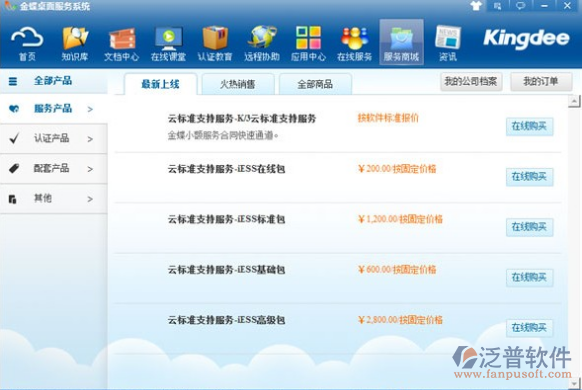Expand the 配套产品 category arrow
The width and height of the screenshot is (582, 390).
pyautogui.click(x=90, y=169)
